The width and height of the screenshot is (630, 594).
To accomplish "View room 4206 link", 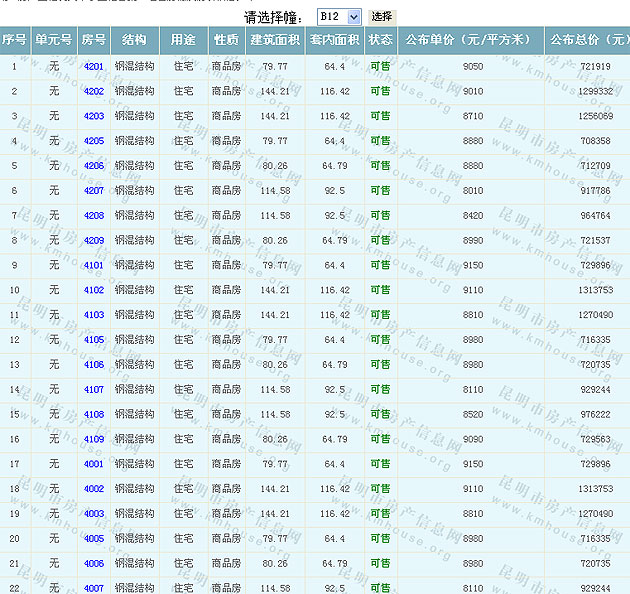I will click(94, 166).
